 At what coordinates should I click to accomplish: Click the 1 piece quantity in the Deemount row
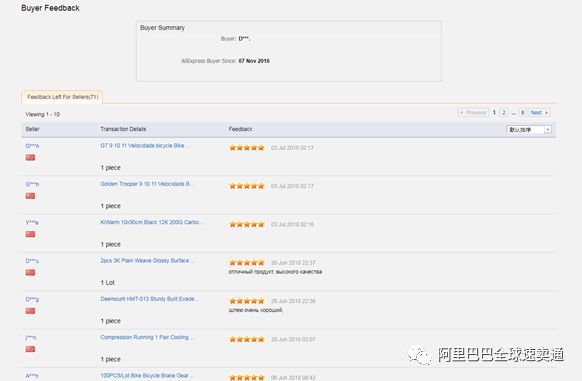coord(111,321)
